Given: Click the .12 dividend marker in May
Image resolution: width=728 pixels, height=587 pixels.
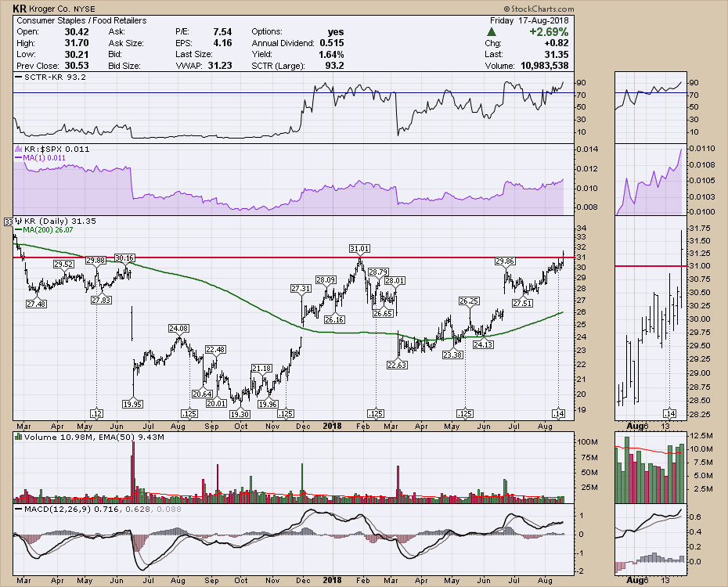Looking at the screenshot, I should pos(96,413).
